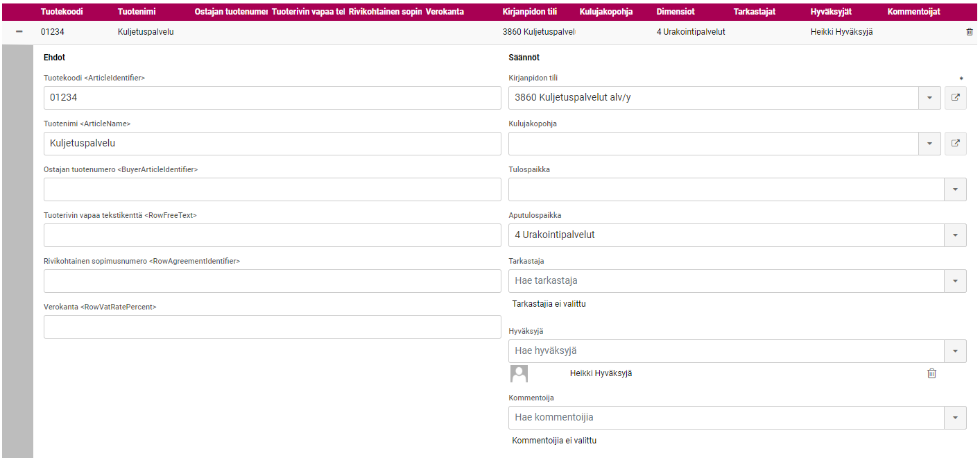This screenshot has height=458, width=980.
Task: Click the Verokanta RowVatRatePercent input field
Action: 272,327
